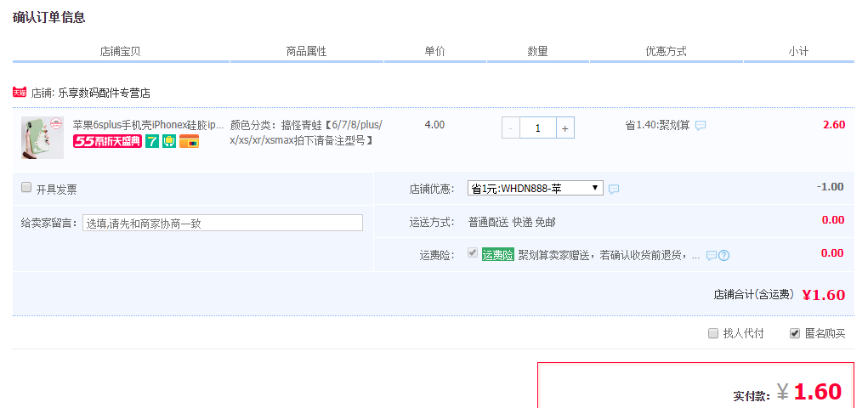Click the 优惠方式 column header
Image resolution: width=868 pixels, height=408 pixels.
click(x=666, y=52)
